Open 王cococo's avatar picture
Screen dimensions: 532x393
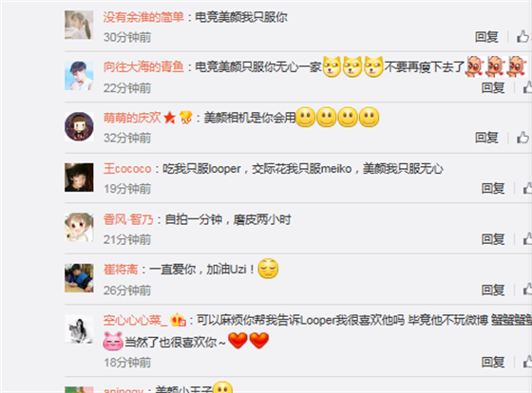click(x=79, y=178)
